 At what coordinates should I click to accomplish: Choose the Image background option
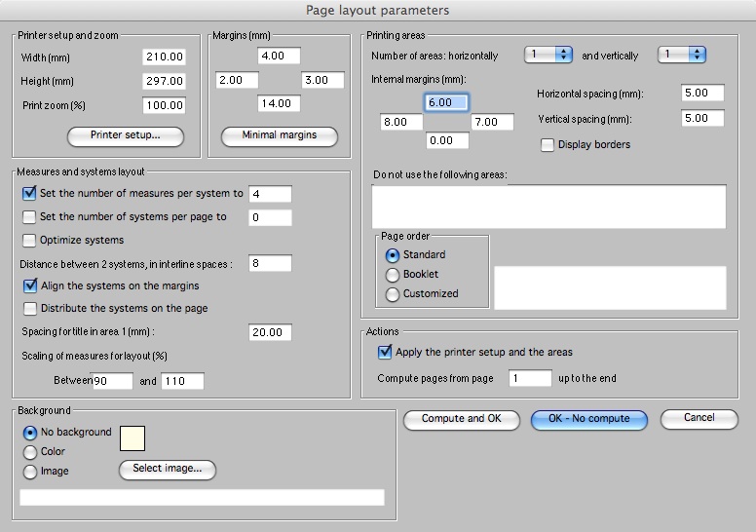coord(29,472)
